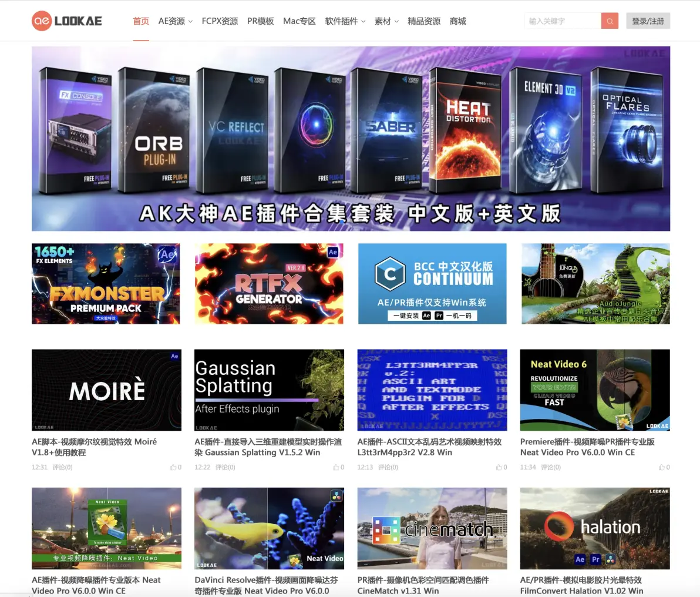Click the LOOKAE logo
700x597 pixels.
click(67, 21)
